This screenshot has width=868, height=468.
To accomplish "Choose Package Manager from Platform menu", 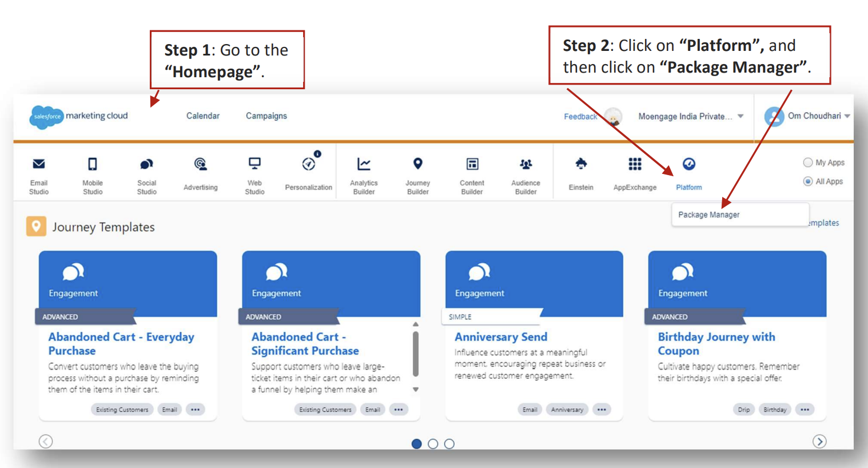I will 709,215.
